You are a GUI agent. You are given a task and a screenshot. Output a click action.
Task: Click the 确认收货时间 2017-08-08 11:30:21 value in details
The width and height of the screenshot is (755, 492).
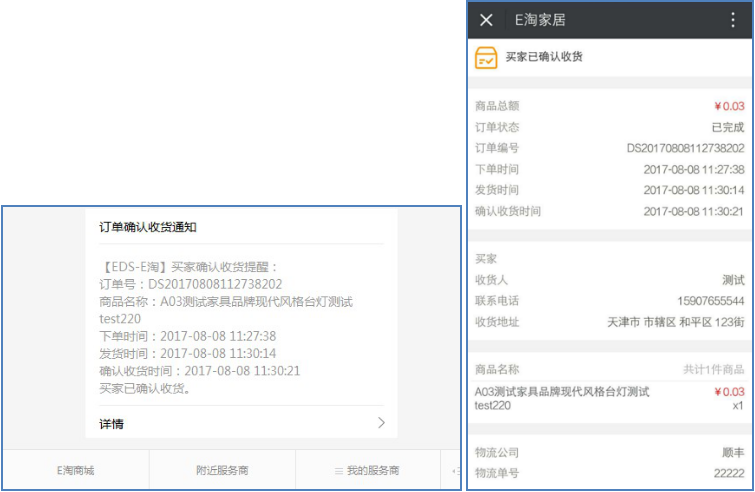[694, 211]
